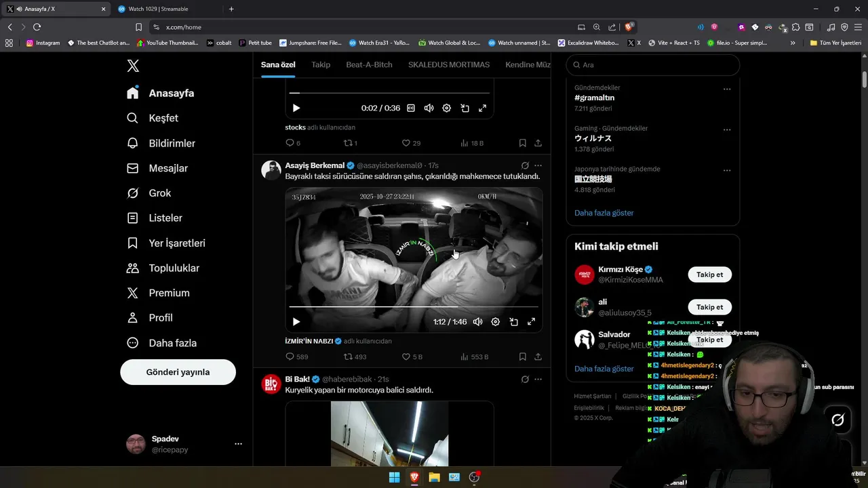Reply to post with 589 replies
This screenshot has height=488, width=868.
pos(296,357)
